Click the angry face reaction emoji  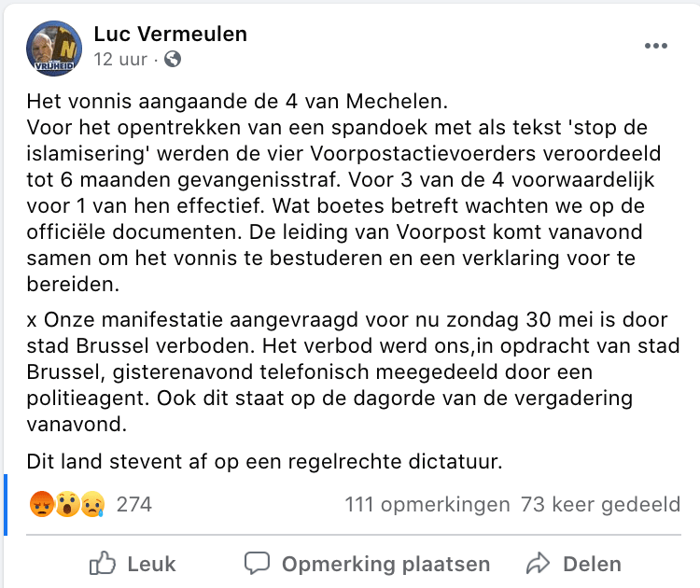[x=42, y=505]
